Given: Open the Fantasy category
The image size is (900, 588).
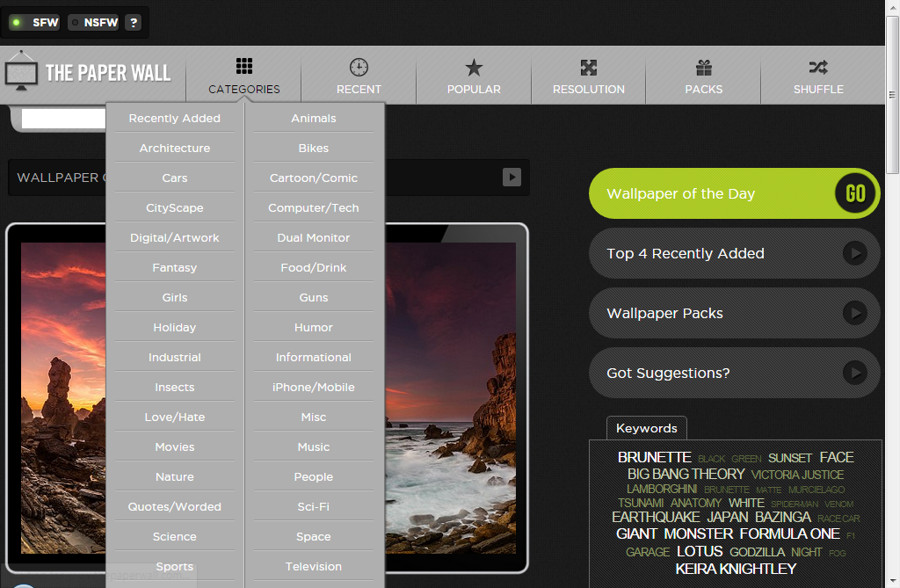Looking at the screenshot, I should tap(174, 268).
